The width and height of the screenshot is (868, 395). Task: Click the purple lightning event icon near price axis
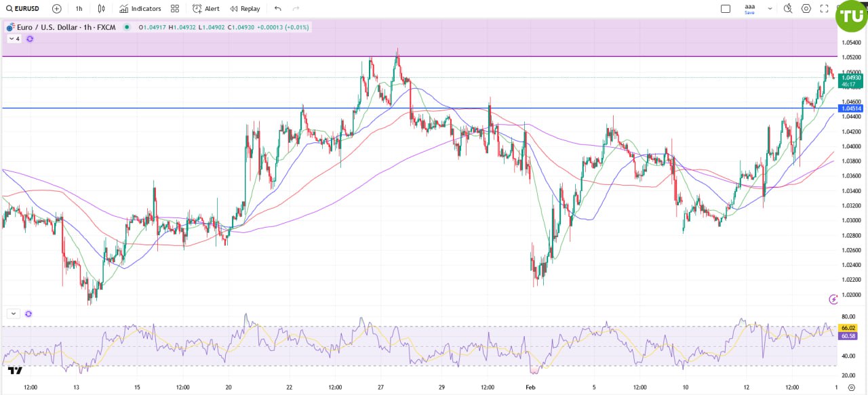[x=833, y=299]
